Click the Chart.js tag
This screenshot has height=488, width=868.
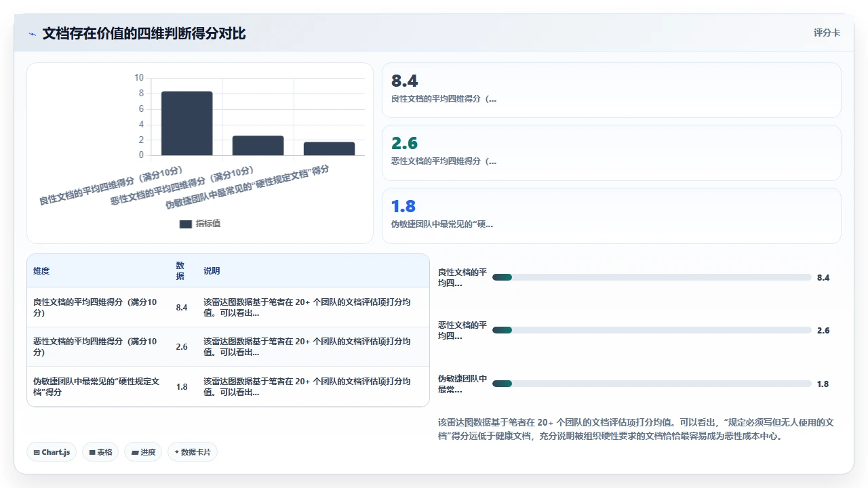tap(52, 452)
